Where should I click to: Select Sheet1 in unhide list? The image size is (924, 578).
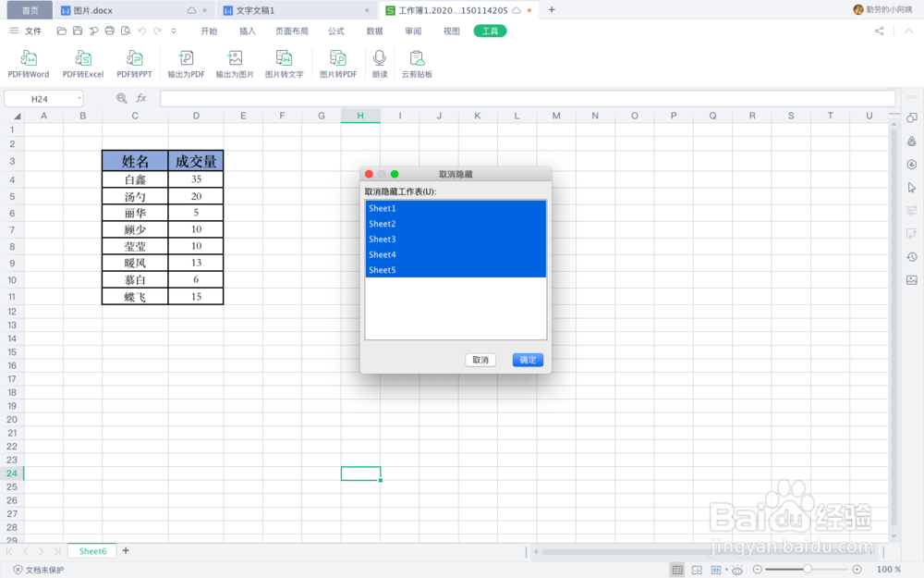(x=456, y=208)
